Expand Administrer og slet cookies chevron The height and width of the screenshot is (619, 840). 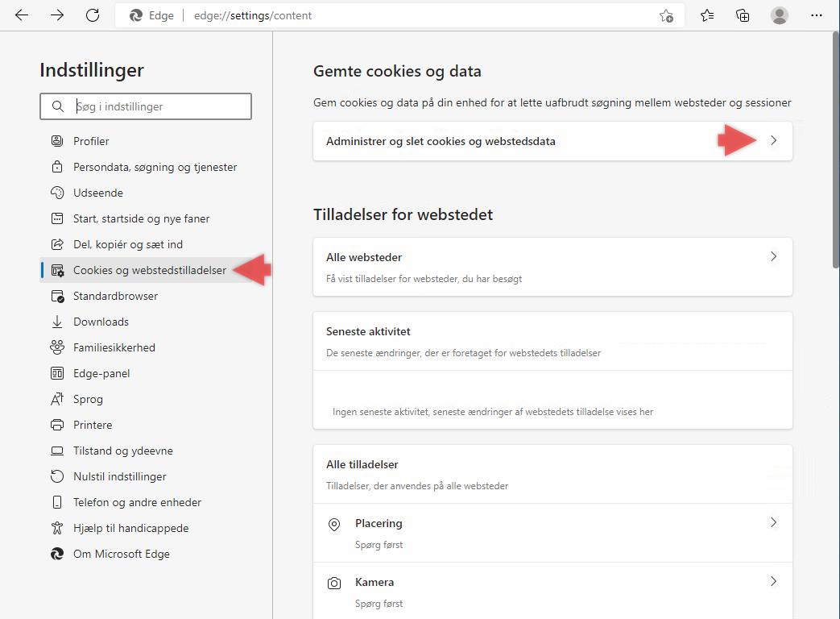[774, 140]
